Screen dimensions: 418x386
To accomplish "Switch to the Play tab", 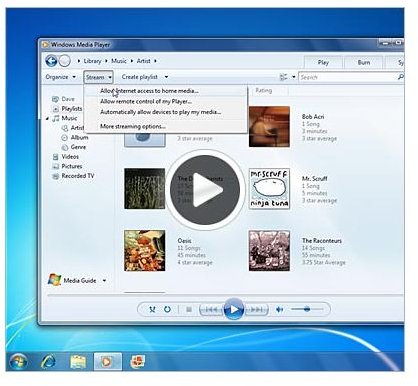I will pos(323,62).
